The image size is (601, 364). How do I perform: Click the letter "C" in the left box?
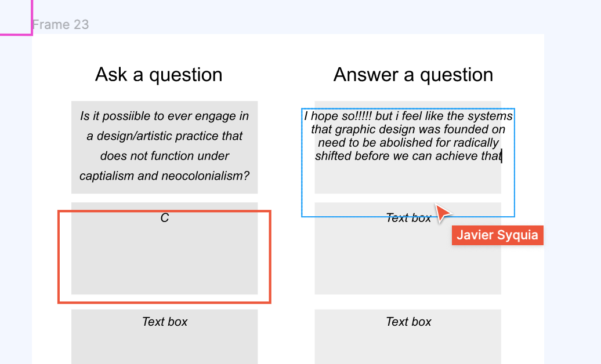(x=165, y=218)
